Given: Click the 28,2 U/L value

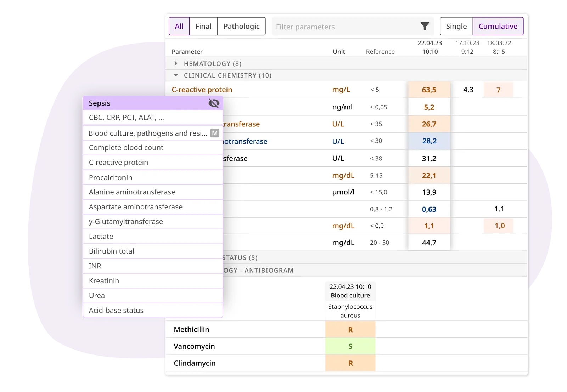Looking at the screenshot, I should (429, 141).
